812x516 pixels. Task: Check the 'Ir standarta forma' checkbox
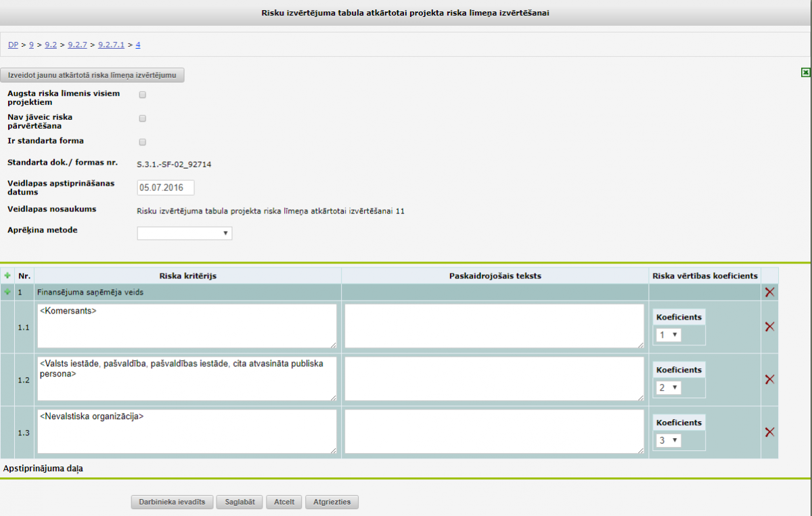(143, 142)
